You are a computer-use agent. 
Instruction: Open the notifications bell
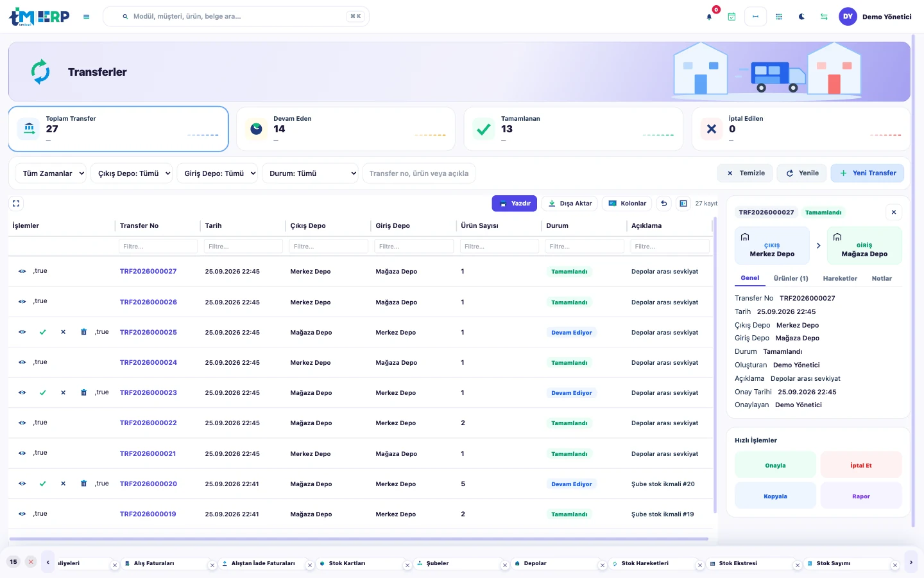pos(709,17)
